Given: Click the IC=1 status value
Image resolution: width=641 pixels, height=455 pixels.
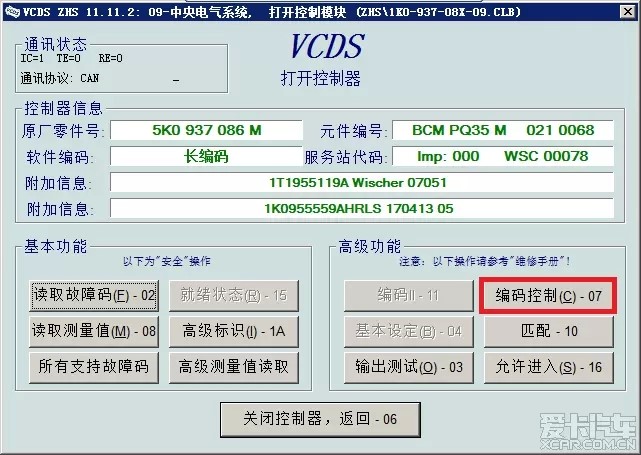Looking at the screenshot, I should coord(32,58).
